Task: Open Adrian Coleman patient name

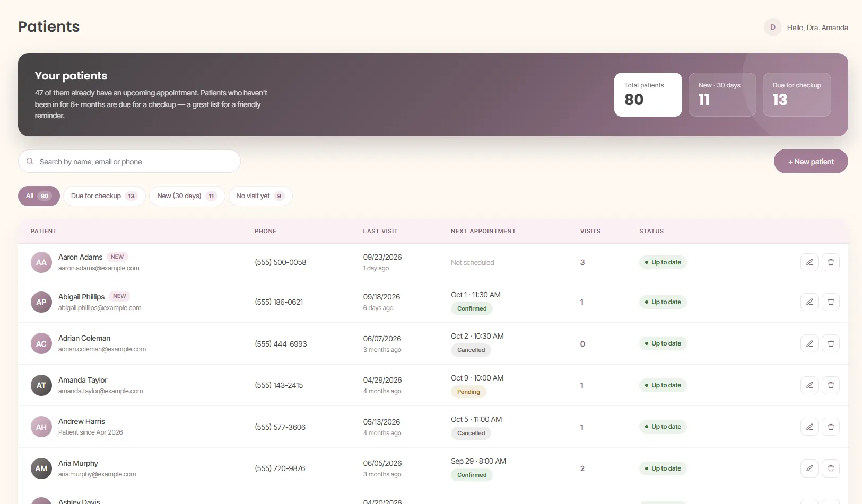Action: pyautogui.click(x=84, y=338)
